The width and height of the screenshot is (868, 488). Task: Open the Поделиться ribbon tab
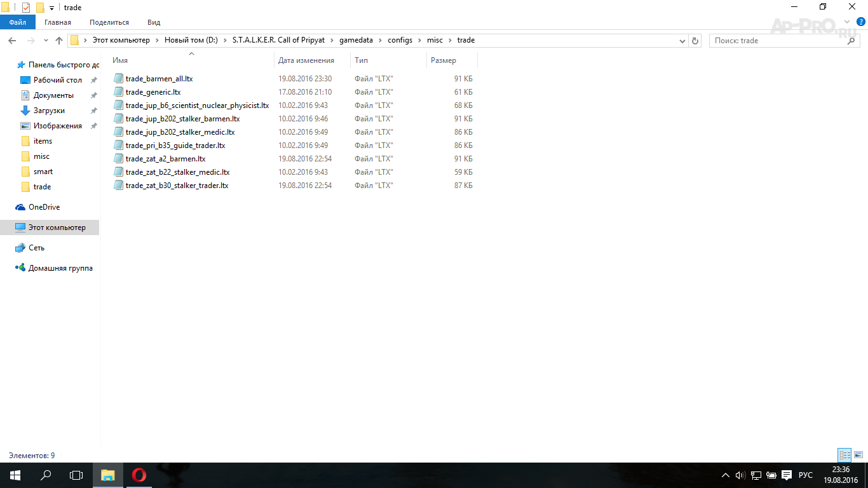click(109, 22)
